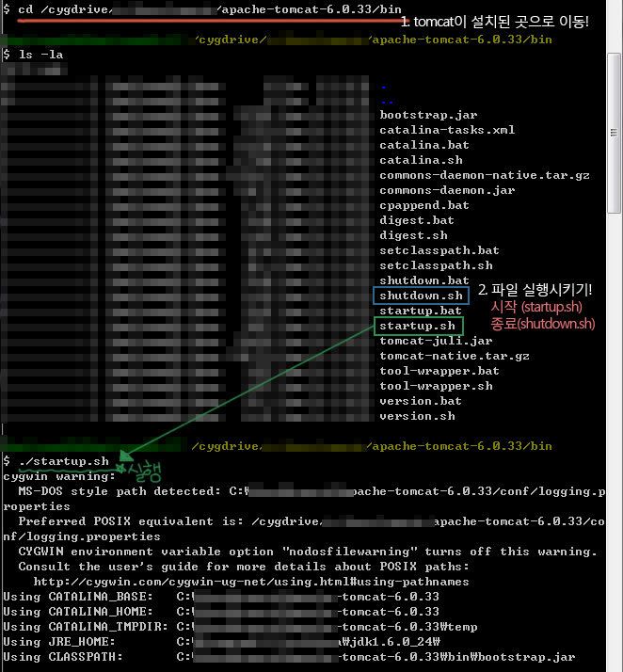Click the digest.sh file name
The width and height of the screenshot is (623, 672).
click(x=413, y=235)
